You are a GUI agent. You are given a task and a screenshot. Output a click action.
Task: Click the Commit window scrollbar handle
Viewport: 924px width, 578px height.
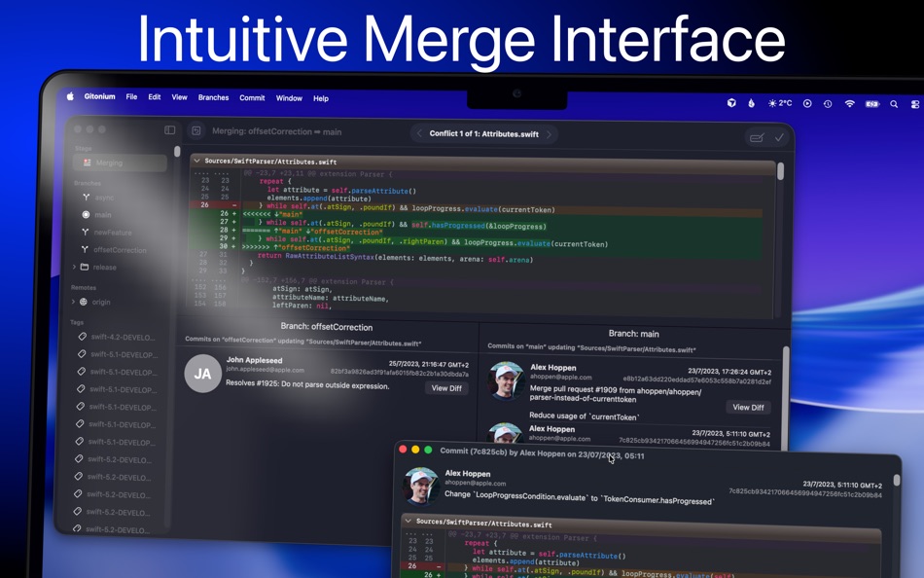click(x=897, y=480)
